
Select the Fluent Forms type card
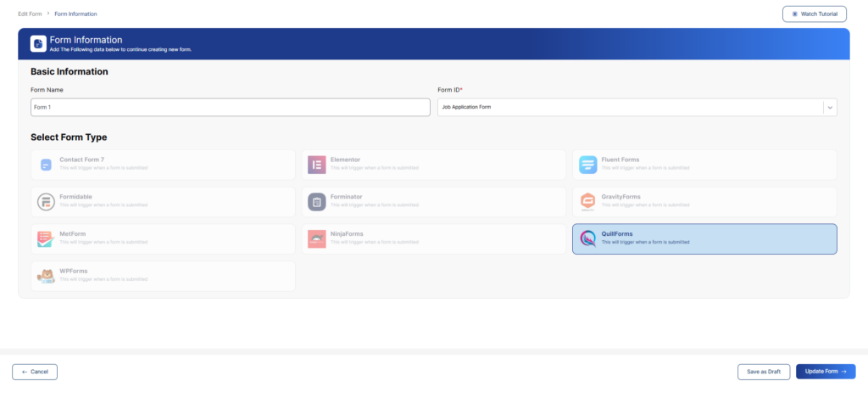[704, 165]
